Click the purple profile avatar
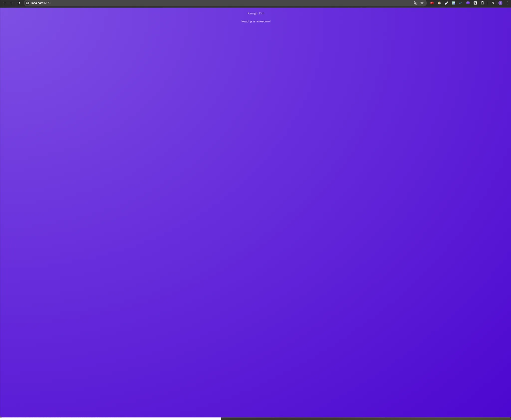This screenshot has width=511, height=420. click(500, 3)
